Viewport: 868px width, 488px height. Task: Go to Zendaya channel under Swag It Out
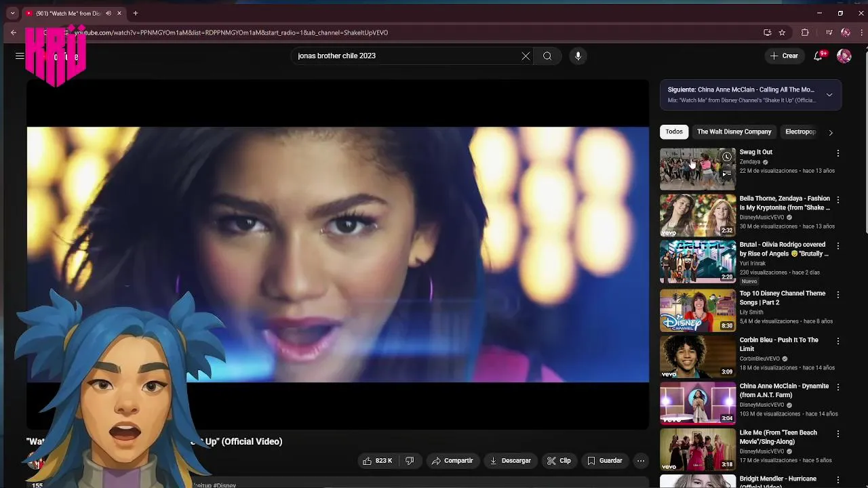(750, 162)
